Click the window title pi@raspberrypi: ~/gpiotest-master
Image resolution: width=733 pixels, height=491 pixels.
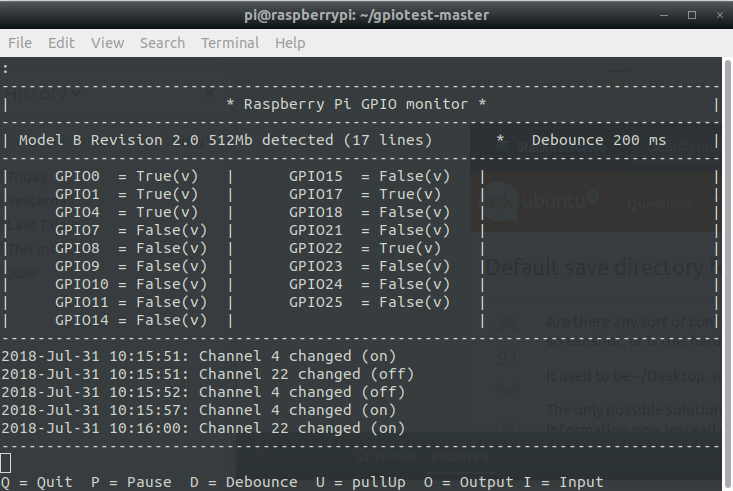pos(366,15)
